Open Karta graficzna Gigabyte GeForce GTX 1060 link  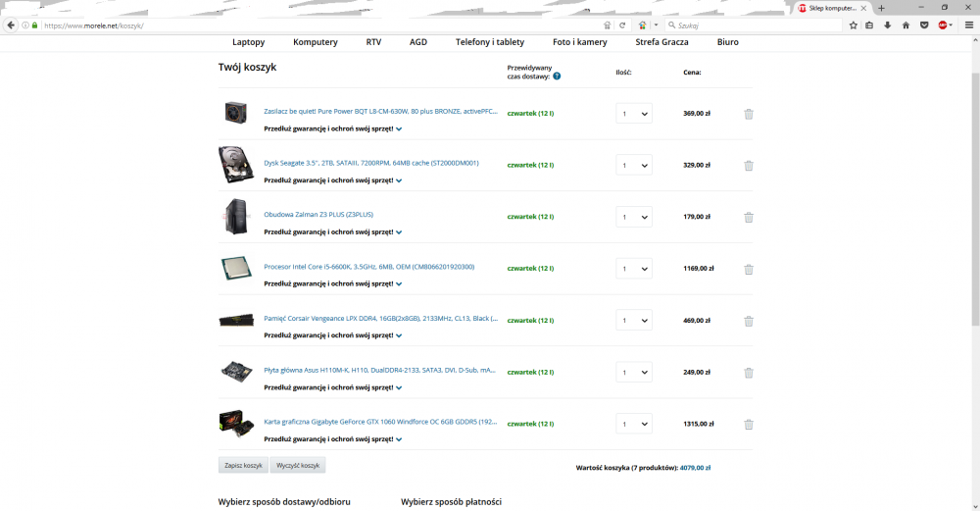[x=380, y=422]
